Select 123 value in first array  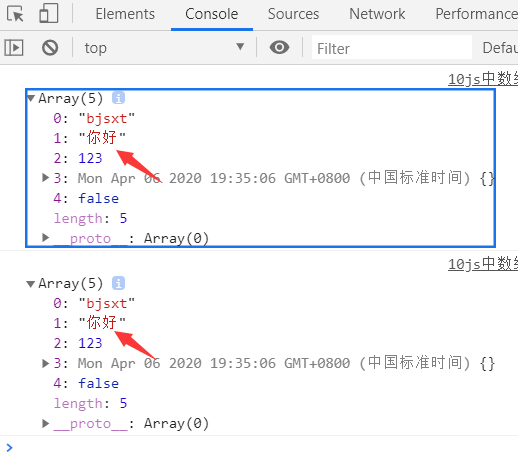(90, 158)
